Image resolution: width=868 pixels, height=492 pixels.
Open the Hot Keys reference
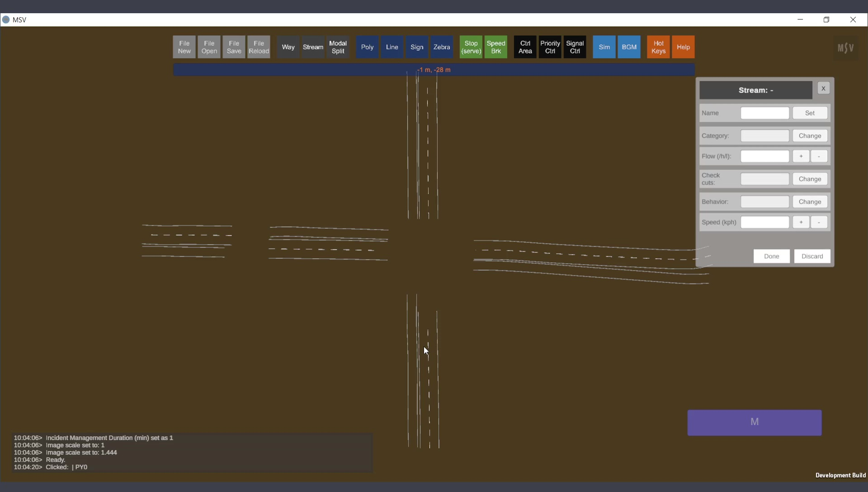tap(658, 47)
